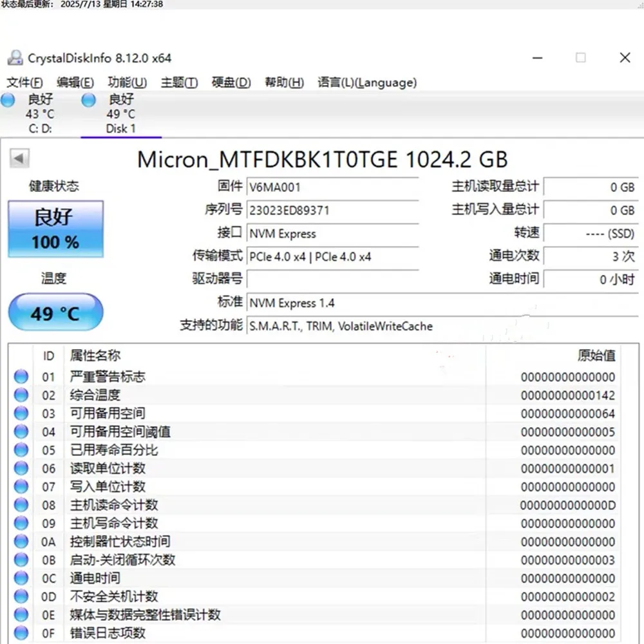The height and width of the screenshot is (644, 644).
Task: Click the 序列号 serial number field
Action: 333,210
